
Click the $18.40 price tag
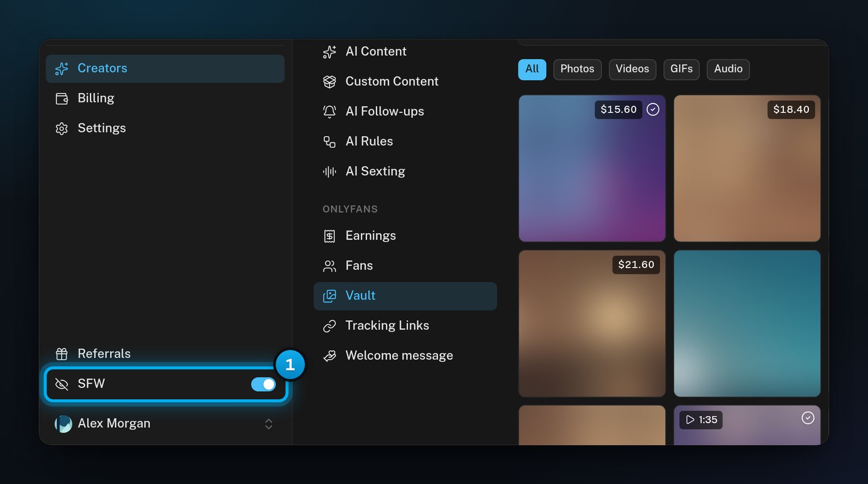(x=791, y=110)
